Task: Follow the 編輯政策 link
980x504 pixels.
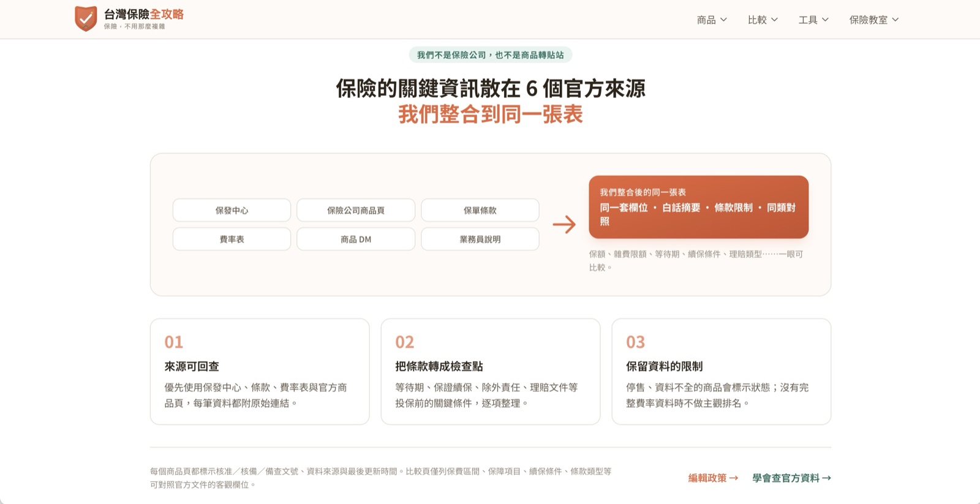Action: coord(714,478)
